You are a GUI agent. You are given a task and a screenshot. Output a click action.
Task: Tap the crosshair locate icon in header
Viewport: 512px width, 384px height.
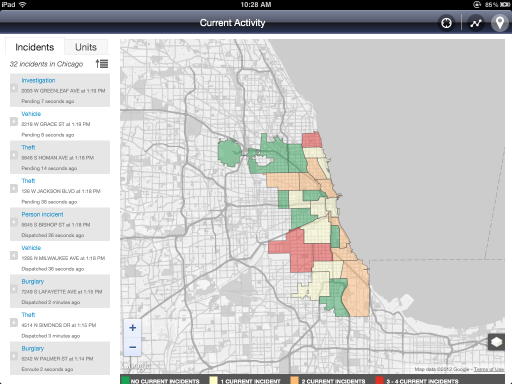(446, 23)
